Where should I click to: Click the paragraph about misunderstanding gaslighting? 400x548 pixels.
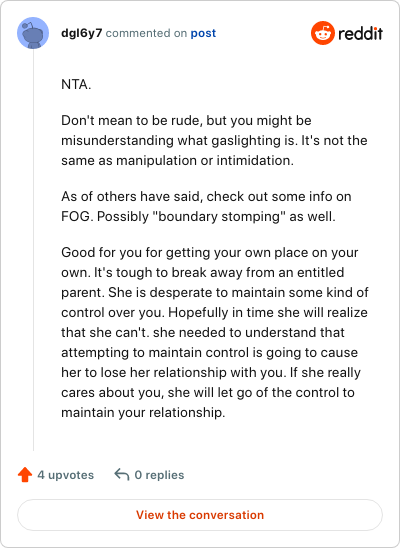pos(214,140)
